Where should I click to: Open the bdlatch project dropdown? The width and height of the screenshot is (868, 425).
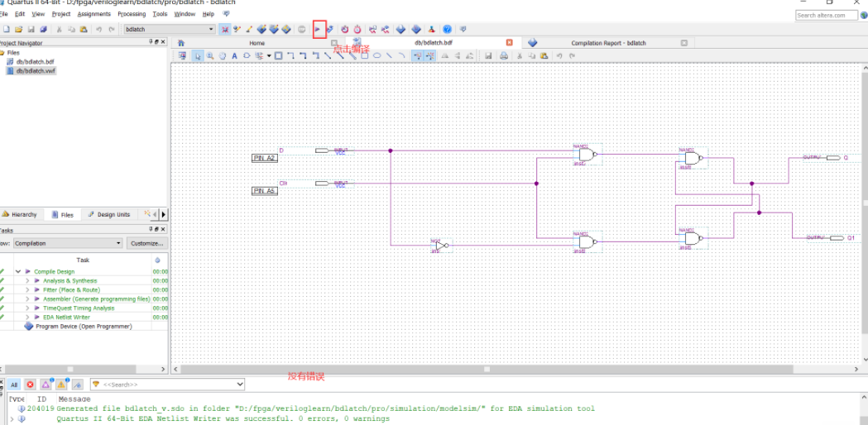coord(211,30)
